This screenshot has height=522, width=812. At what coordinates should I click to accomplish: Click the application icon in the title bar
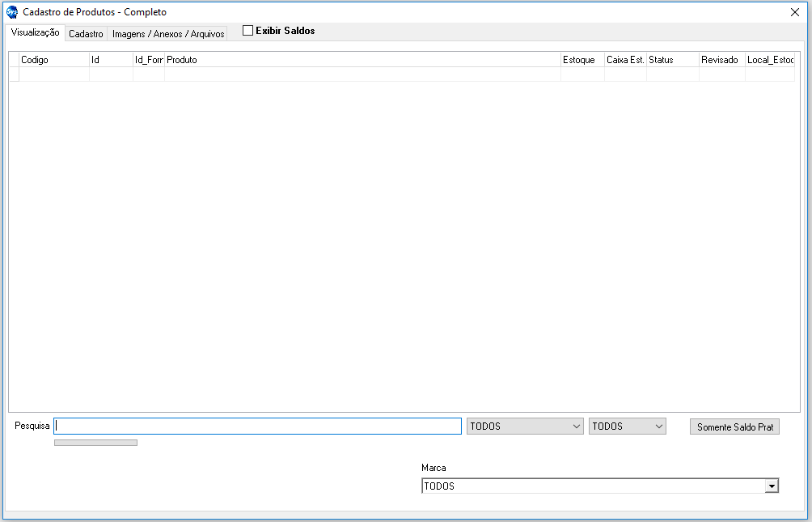click(x=11, y=12)
